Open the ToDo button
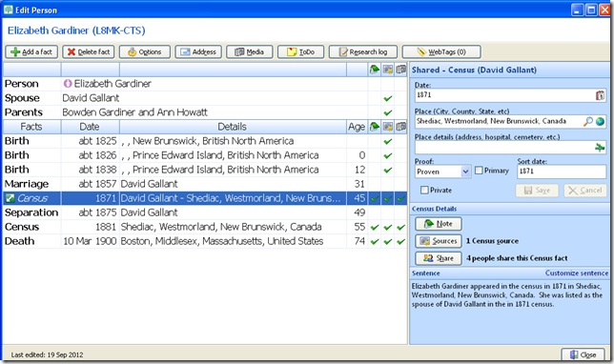The width and height of the screenshot is (614, 364). pyautogui.click(x=300, y=51)
